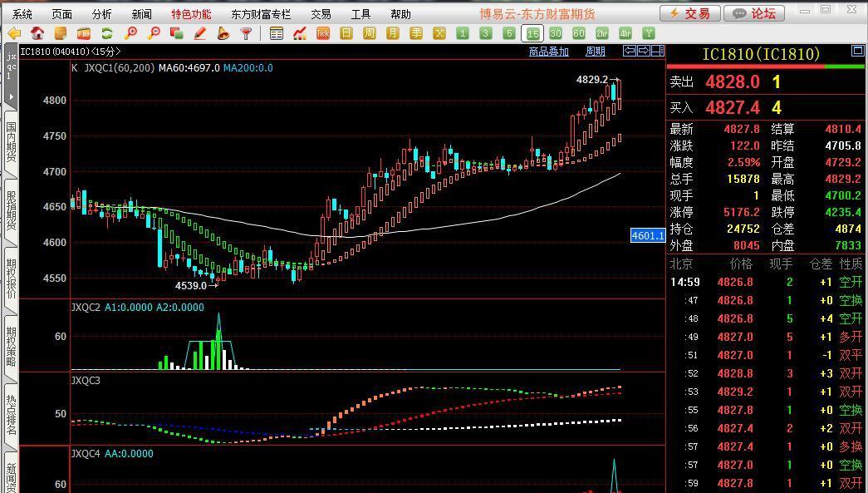Screen dimensions: 868x493
Task: Select the daily (日) period button
Action: pyautogui.click(x=346, y=33)
